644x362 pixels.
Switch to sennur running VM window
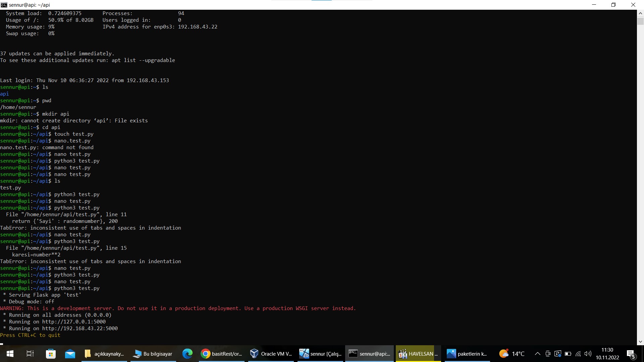tap(320, 354)
